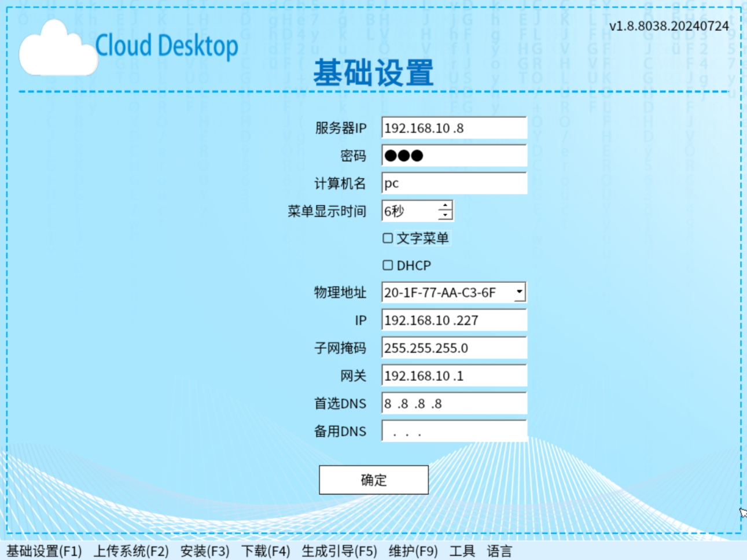
Task: Focus the 服务器IP input field
Action: coord(454,128)
